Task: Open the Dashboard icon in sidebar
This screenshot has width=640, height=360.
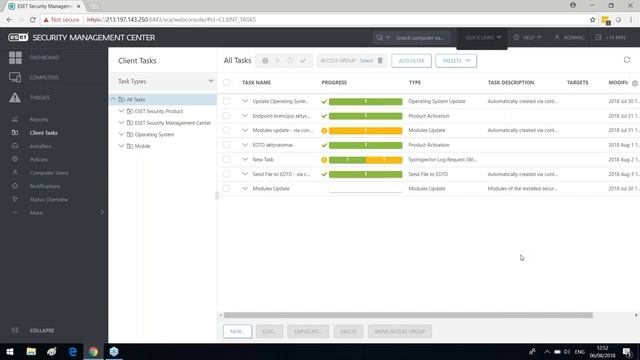Action: tap(15, 58)
